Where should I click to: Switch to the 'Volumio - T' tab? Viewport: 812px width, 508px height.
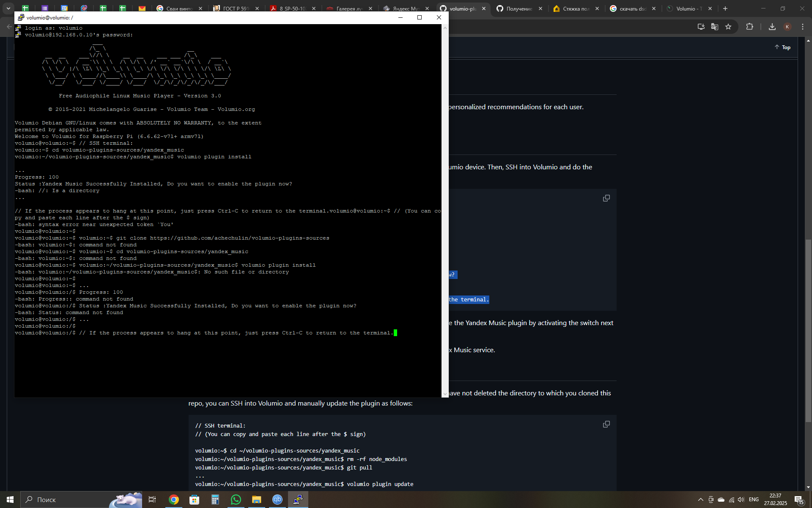[x=689, y=8]
